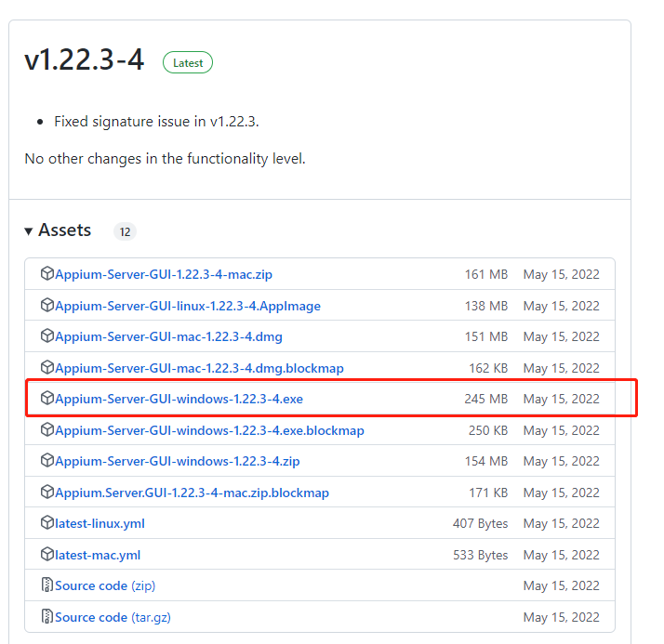The image size is (664, 644).
Task: Select the 171 KB size text
Action: [488, 493]
